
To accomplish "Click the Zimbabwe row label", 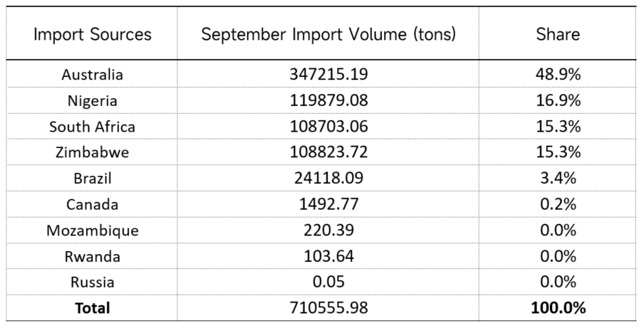I will [x=93, y=152].
